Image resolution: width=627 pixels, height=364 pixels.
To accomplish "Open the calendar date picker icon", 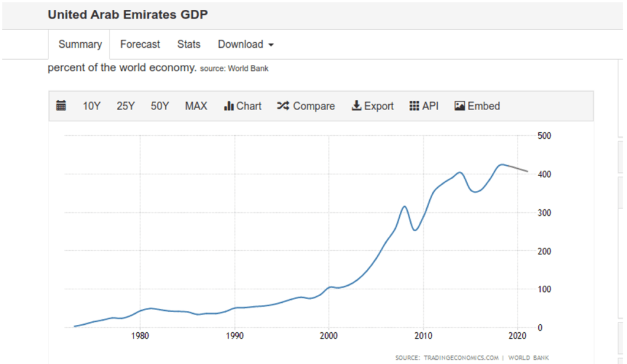I will tap(61, 106).
